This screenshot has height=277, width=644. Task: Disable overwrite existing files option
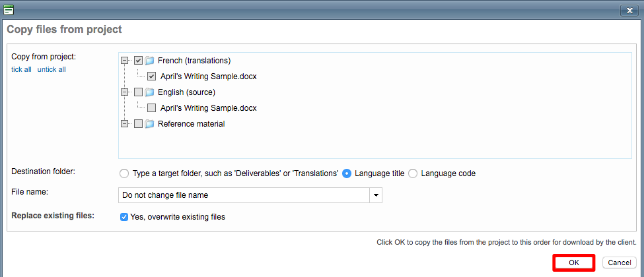pos(124,217)
